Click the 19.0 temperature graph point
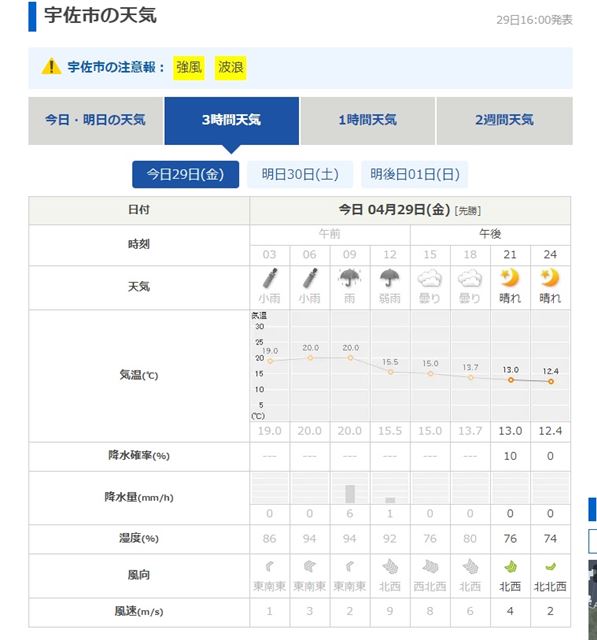This screenshot has height=640, width=597. pyautogui.click(x=270, y=361)
